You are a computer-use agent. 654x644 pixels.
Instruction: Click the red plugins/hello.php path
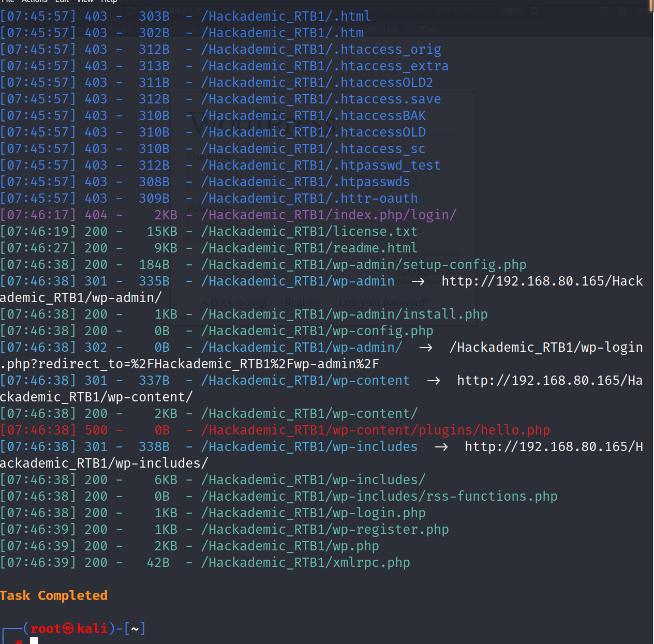(x=375, y=430)
